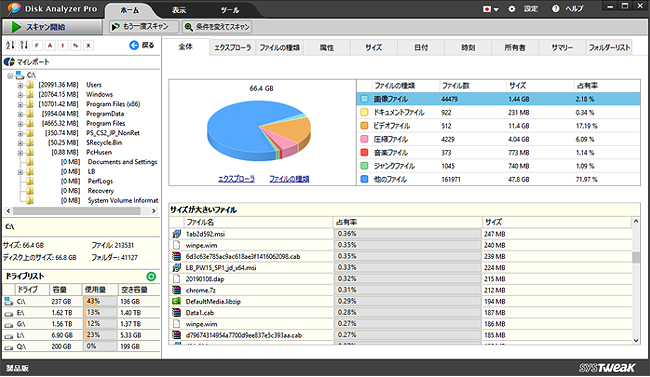The width and height of the screenshot is (650, 377).
Task: Select the PerfLogs folder in tree
Action: (100, 181)
